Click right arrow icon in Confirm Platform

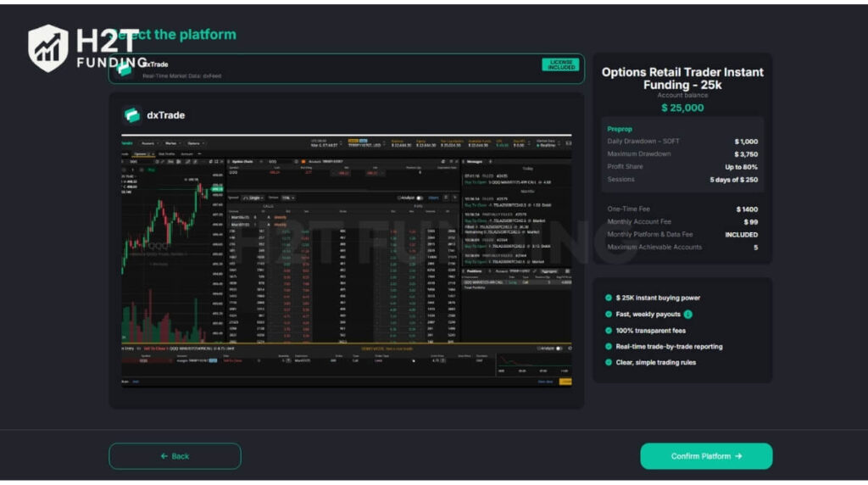coord(738,456)
